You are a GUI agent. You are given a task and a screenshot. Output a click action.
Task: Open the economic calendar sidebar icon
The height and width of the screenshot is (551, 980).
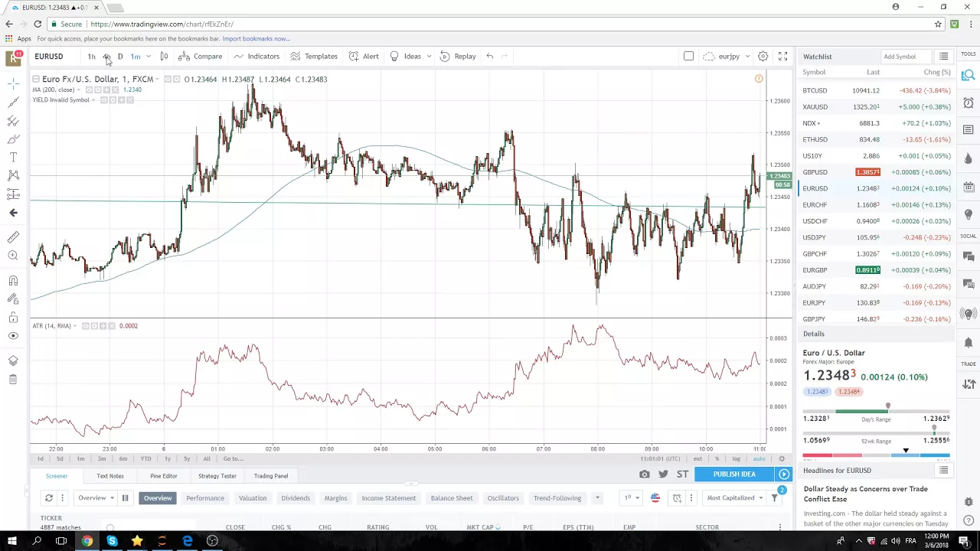(969, 187)
